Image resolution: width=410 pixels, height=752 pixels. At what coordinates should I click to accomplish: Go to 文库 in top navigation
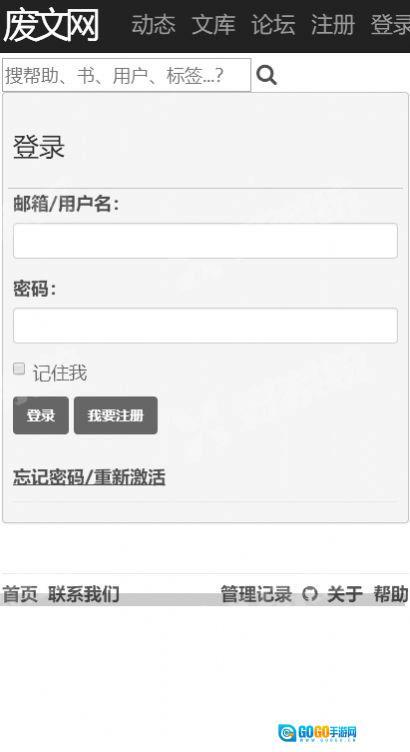coord(213,24)
